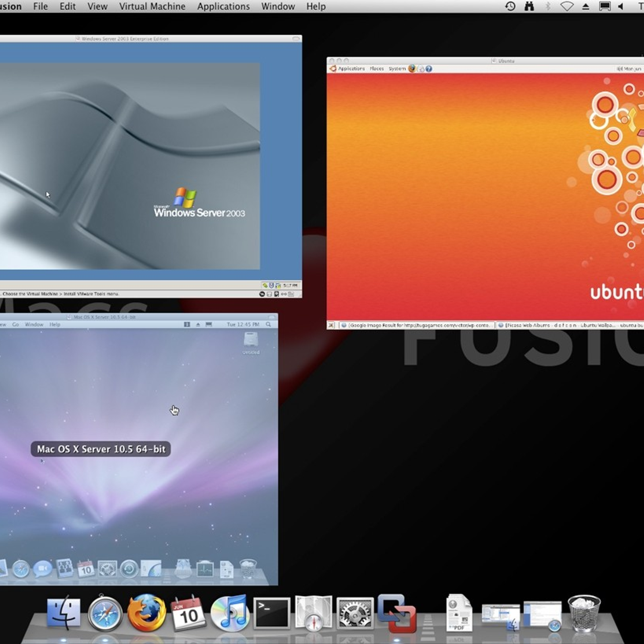The width and height of the screenshot is (644, 644).
Task: Open the PDF document in the Dock
Action: [x=459, y=613]
